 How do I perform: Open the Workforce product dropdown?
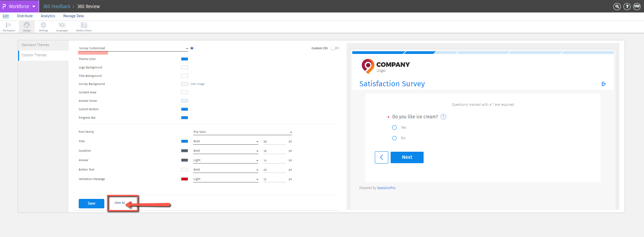(x=20, y=6)
